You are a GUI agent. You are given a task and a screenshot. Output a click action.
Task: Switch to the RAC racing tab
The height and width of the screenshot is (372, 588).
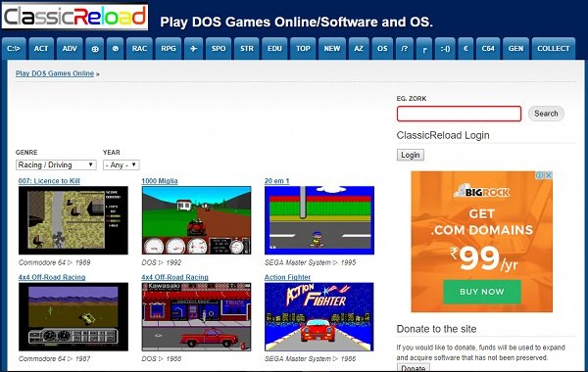pos(139,49)
